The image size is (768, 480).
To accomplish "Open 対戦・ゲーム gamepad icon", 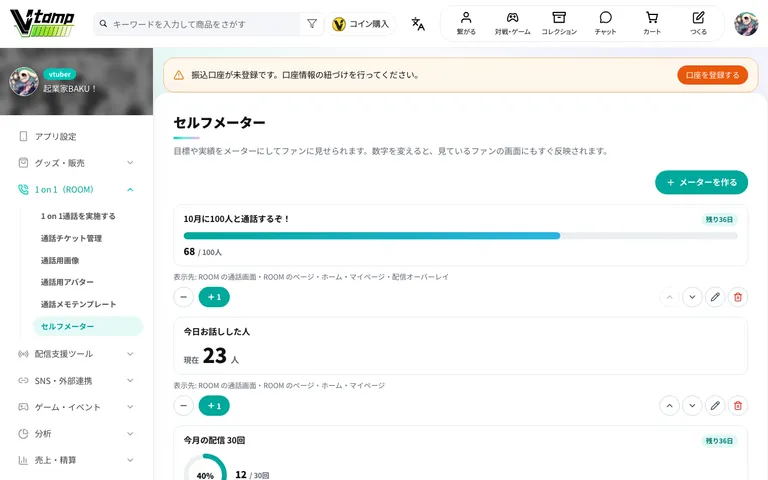I will click(512, 24).
